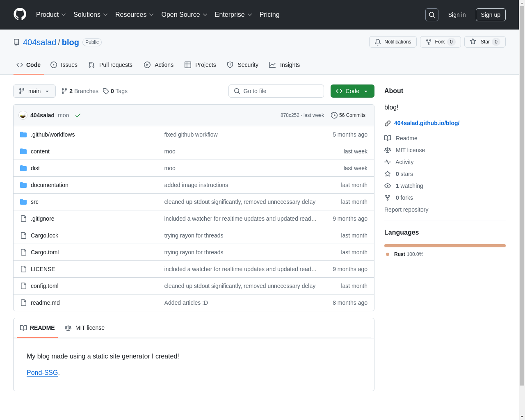Open the main branch selector dropdown
Image resolution: width=525 pixels, height=420 pixels.
[34, 91]
